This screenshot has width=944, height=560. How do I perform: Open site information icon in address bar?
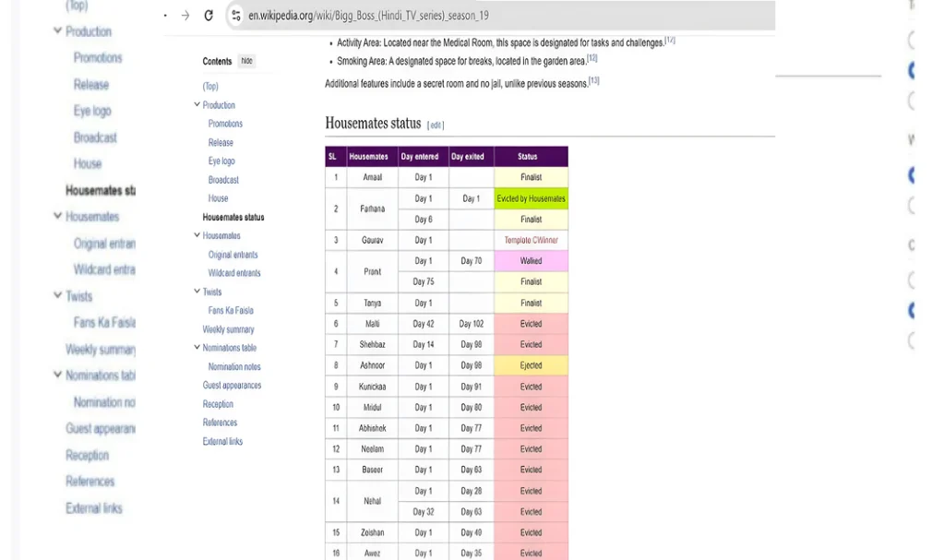pyautogui.click(x=235, y=16)
